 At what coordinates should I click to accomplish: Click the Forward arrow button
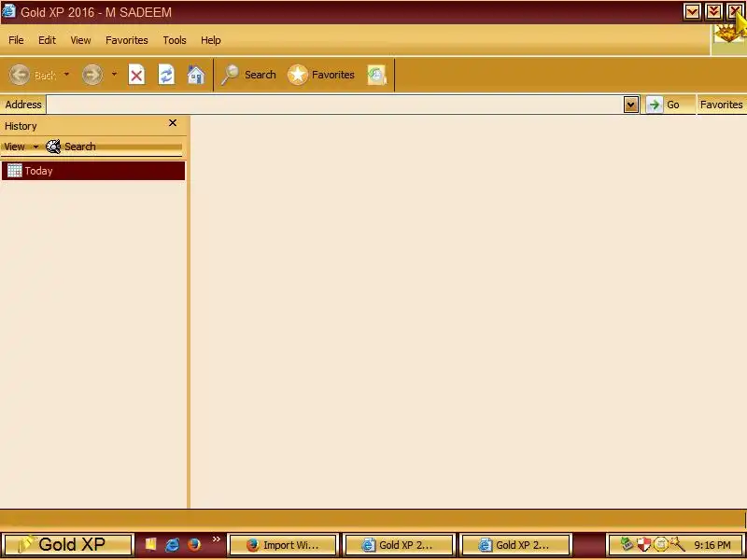(92, 76)
